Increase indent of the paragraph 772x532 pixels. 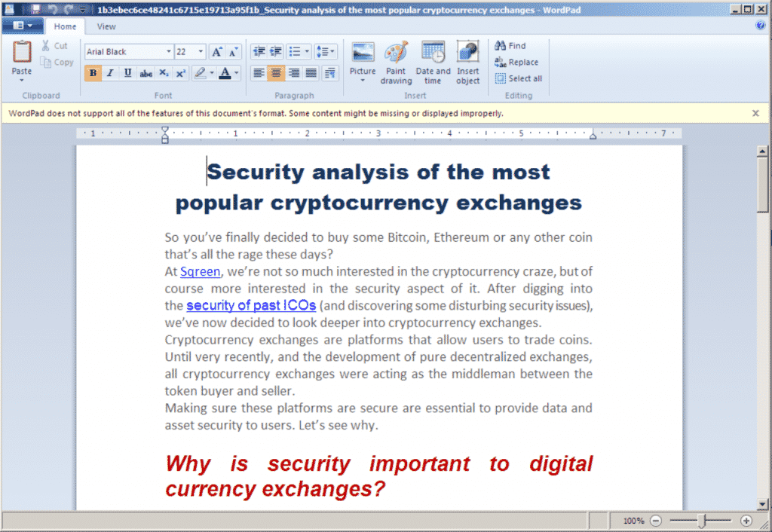tap(276, 52)
